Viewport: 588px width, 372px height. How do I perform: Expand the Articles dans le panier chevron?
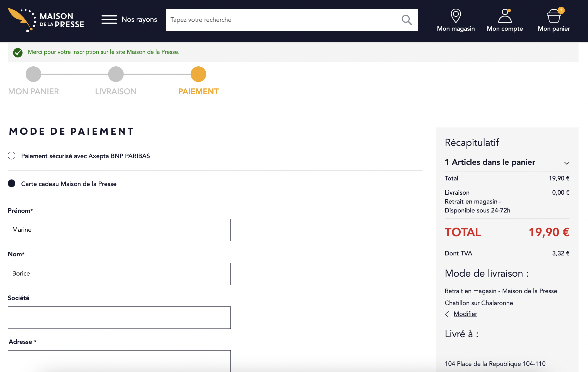567,163
